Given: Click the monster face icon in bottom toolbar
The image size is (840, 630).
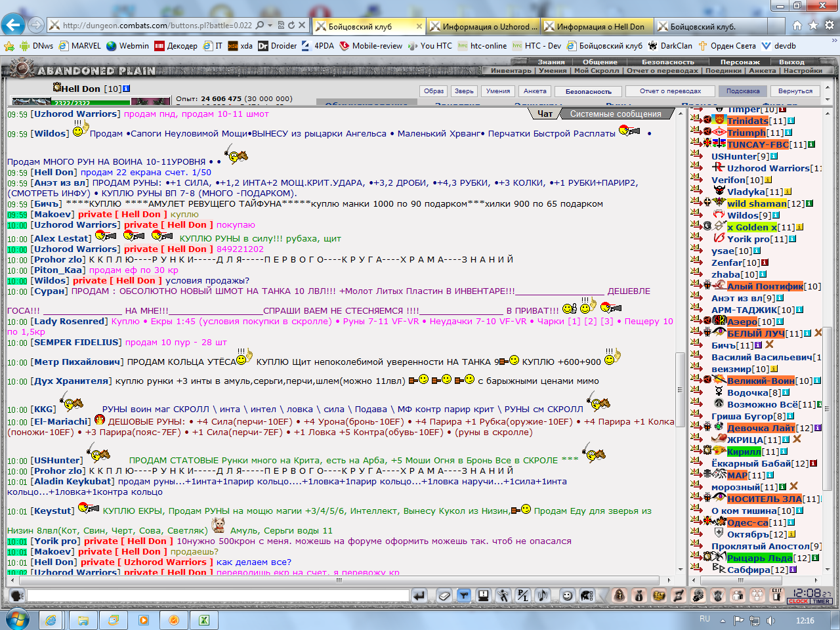Looking at the screenshot, I should click(x=718, y=595).
